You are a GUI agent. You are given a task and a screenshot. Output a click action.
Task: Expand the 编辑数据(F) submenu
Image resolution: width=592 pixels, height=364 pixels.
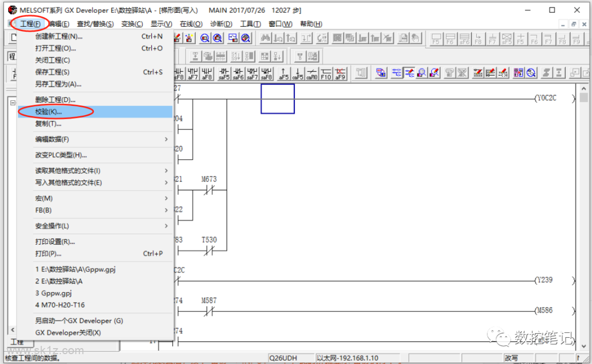click(x=95, y=139)
